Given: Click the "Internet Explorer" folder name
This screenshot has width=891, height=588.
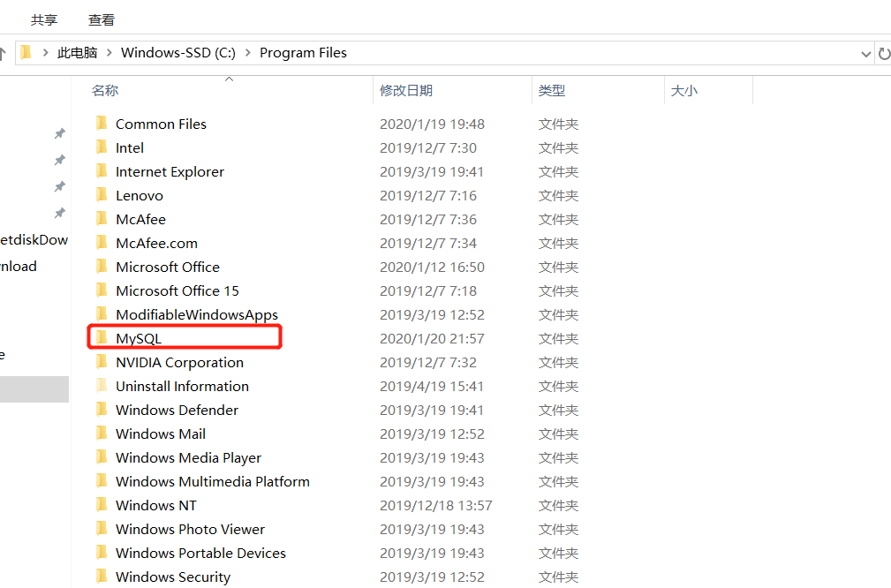Looking at the screenshot, I should (x=170, y=171).
